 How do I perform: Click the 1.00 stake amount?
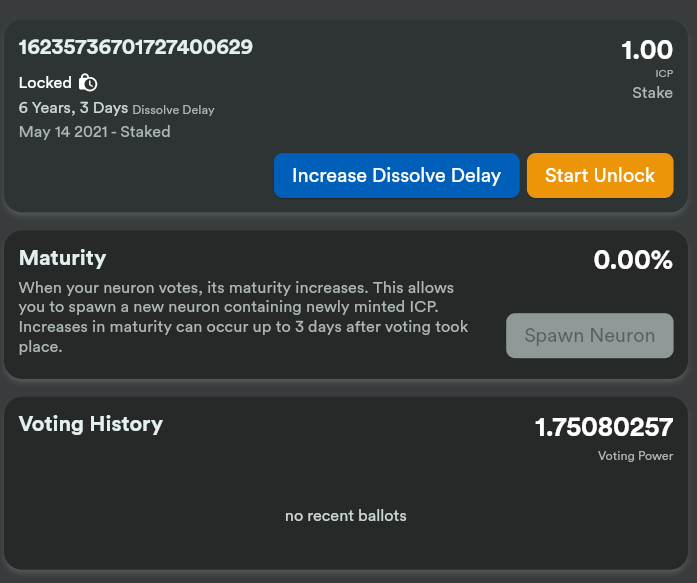647,50
